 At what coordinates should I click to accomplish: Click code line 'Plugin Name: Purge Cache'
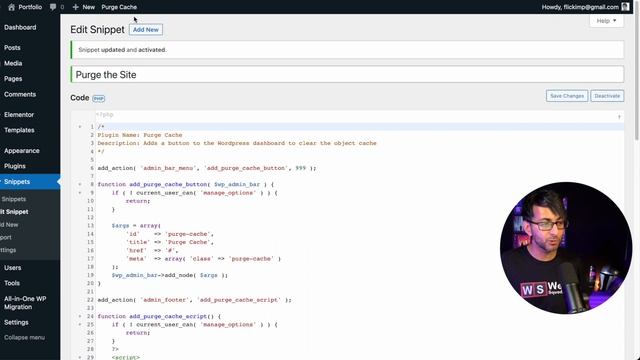(x=140, y=135)
